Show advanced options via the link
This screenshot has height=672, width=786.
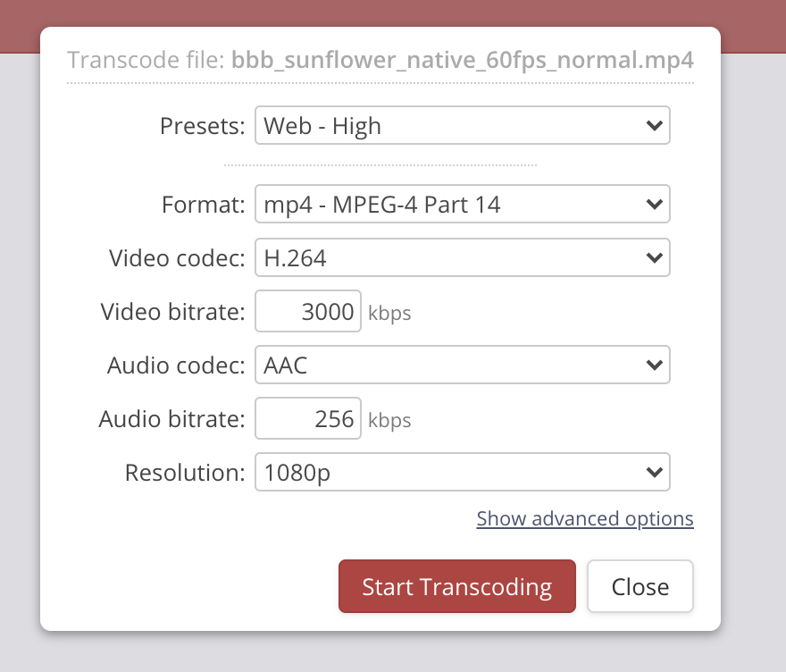pyautogui.click(x=584, y=519)
